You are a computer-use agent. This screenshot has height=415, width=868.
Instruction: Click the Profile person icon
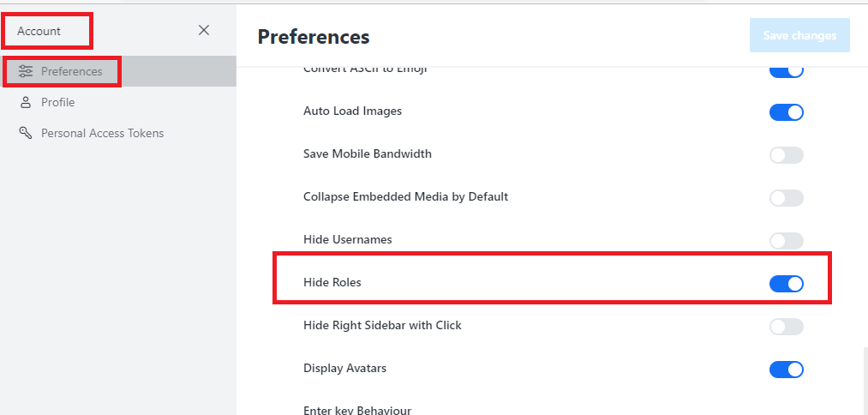26,102
